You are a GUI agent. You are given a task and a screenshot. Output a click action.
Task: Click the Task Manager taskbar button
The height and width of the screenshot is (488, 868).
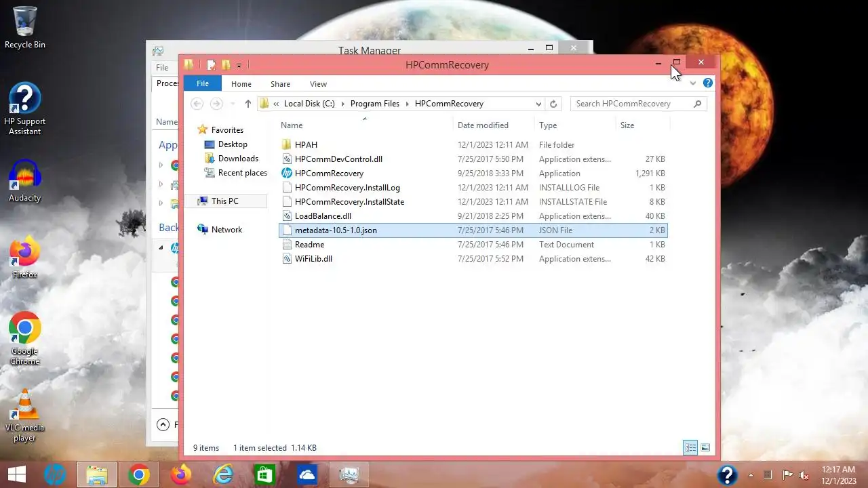[349, 474]
